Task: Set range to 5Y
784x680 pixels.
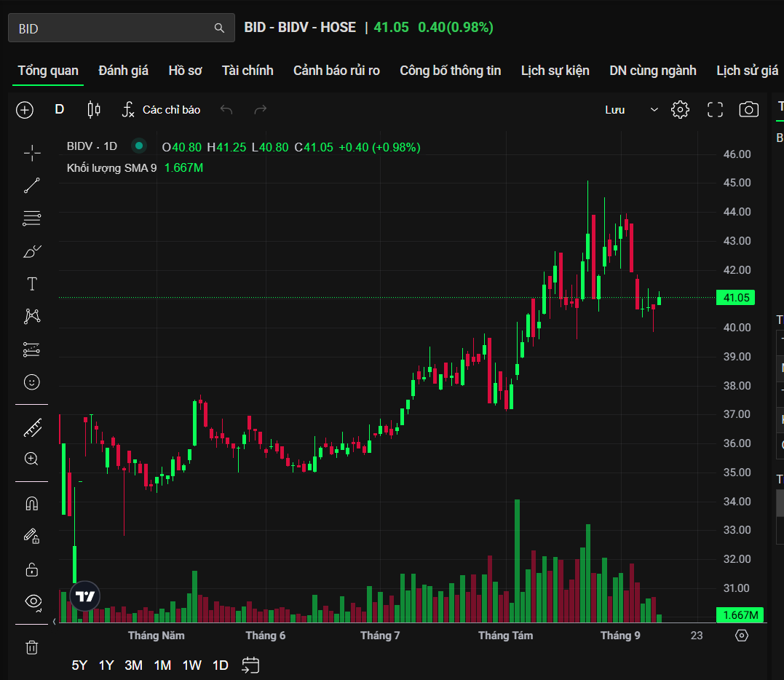Action: click(79, 665)
